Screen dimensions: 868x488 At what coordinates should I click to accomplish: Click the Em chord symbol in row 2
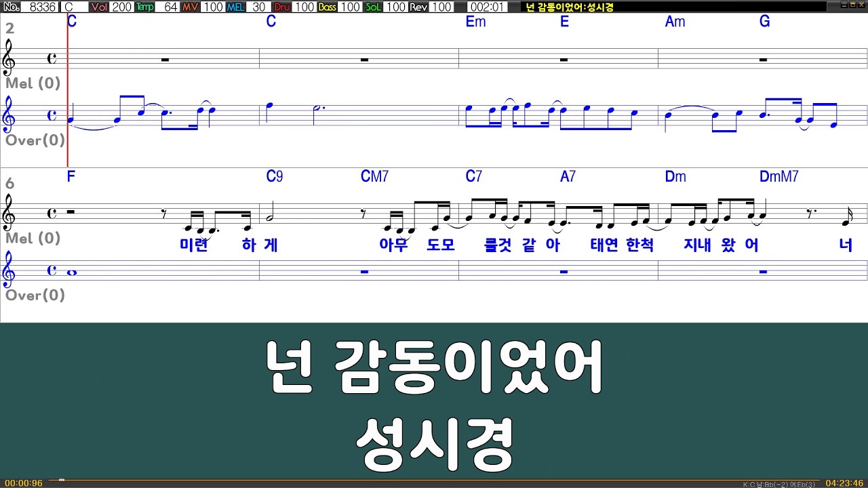point(475,22)
